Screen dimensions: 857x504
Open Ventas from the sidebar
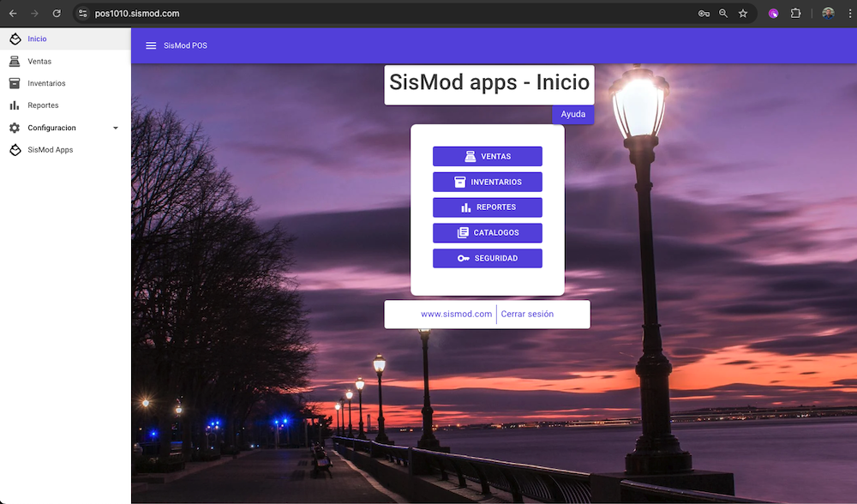(x=66, y=61)
